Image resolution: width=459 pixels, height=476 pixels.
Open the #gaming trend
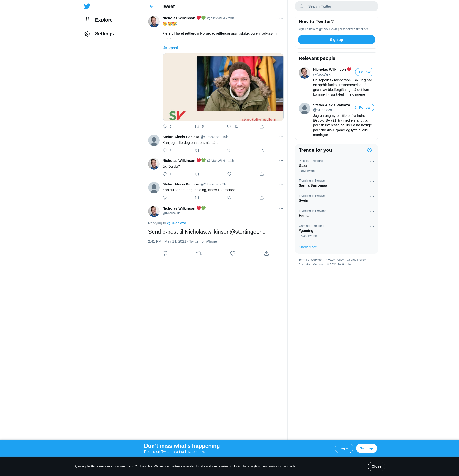click(x=336, y=231)
